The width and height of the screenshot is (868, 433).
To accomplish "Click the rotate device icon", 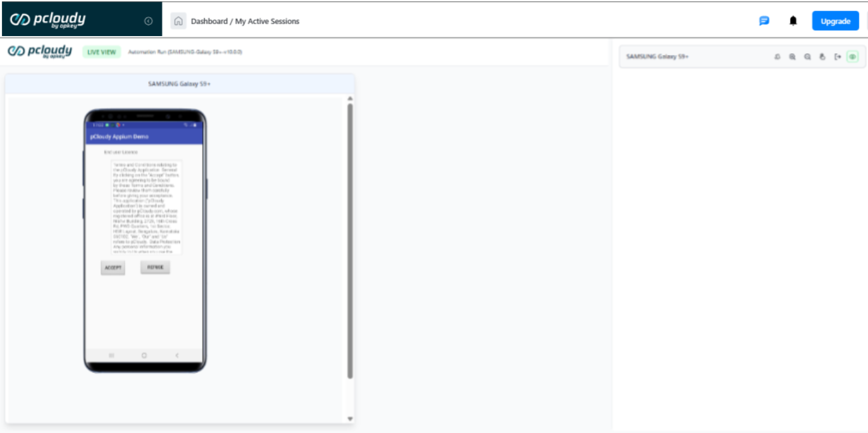I will (777, 57).
